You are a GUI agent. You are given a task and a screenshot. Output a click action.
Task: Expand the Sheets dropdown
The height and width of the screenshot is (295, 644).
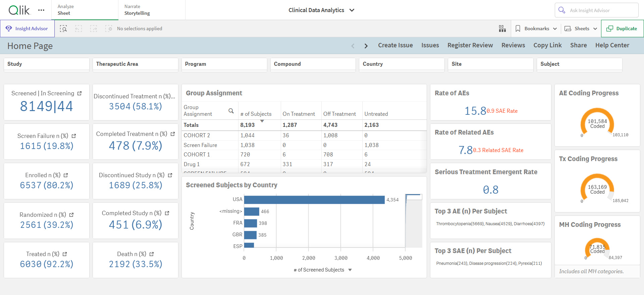581,29
